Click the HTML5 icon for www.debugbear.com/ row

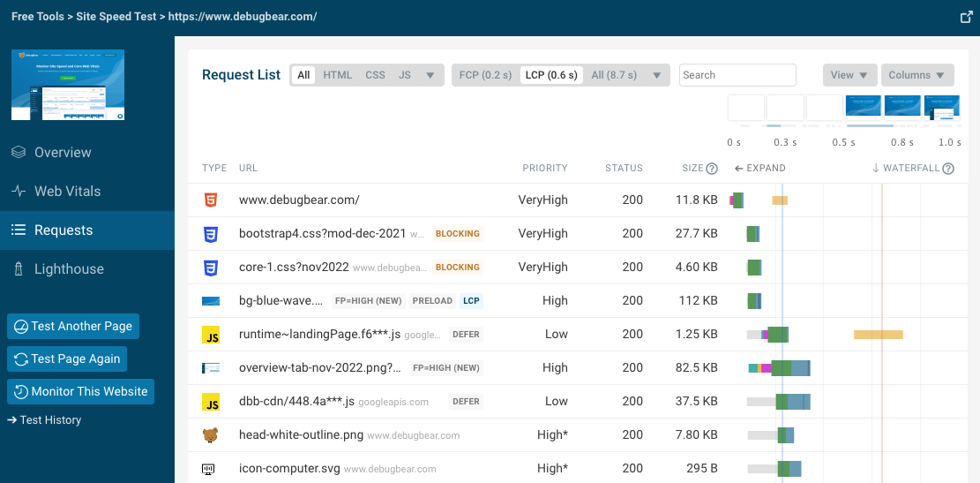211,200
